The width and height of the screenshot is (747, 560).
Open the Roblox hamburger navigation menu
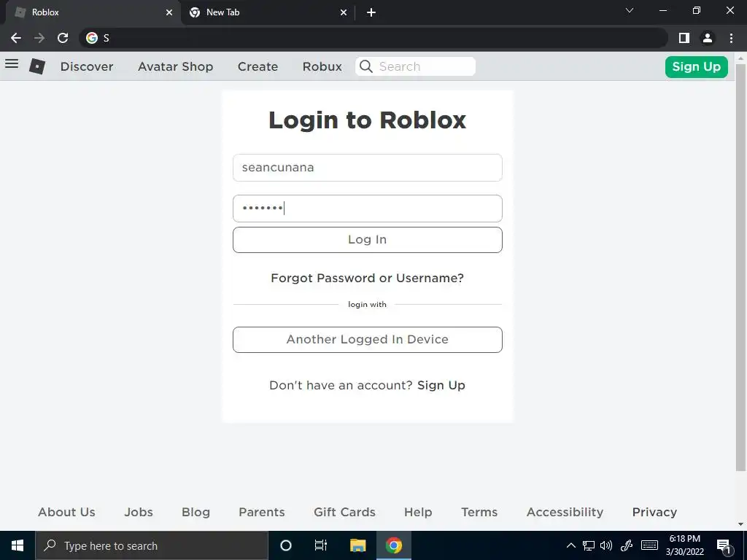(x=12, y=64)
